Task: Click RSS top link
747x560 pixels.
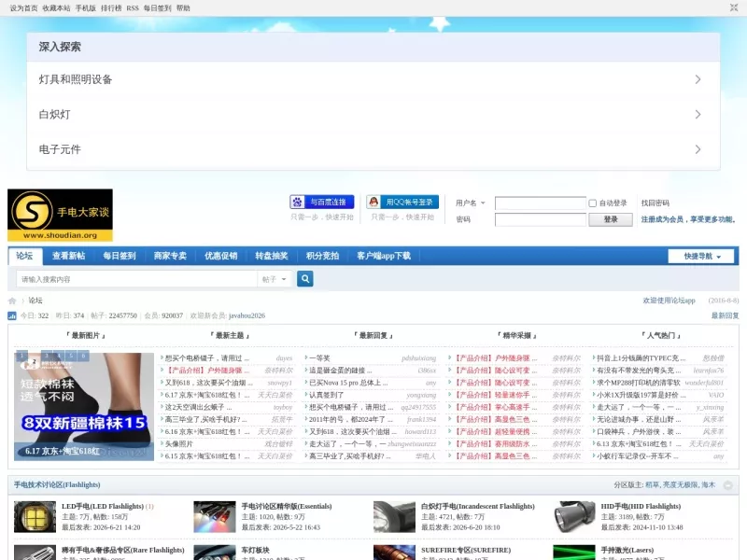Action: [x=133, y=8]
